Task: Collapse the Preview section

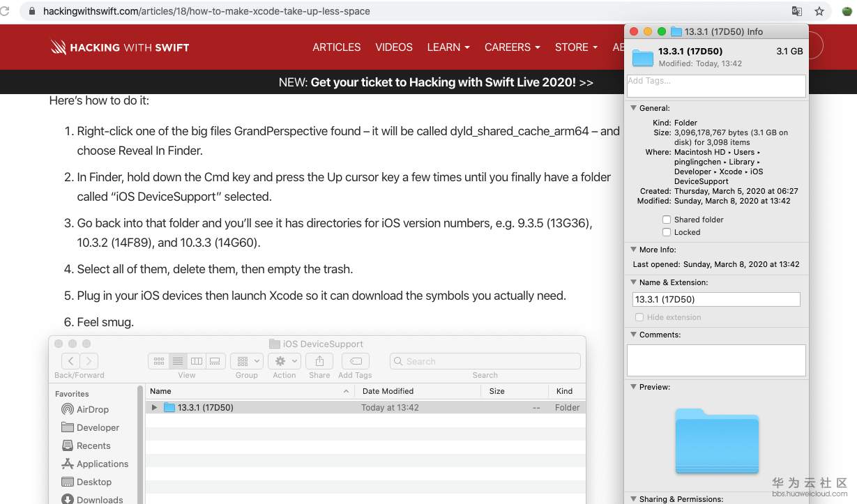Action: pos(633,387)
